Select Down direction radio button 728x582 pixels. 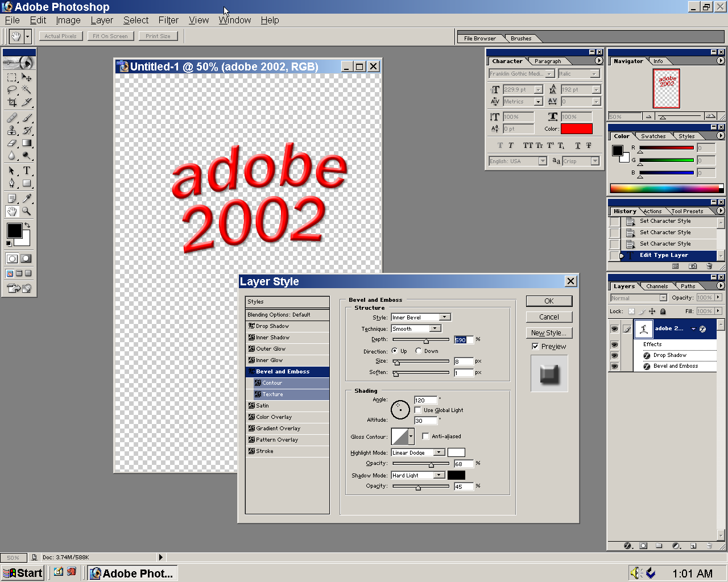[x=419, y=351]
